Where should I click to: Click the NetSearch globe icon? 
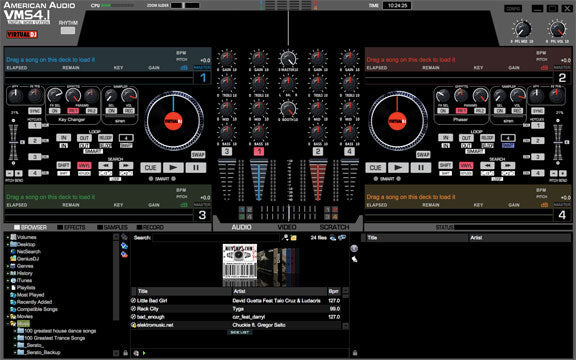13,252
